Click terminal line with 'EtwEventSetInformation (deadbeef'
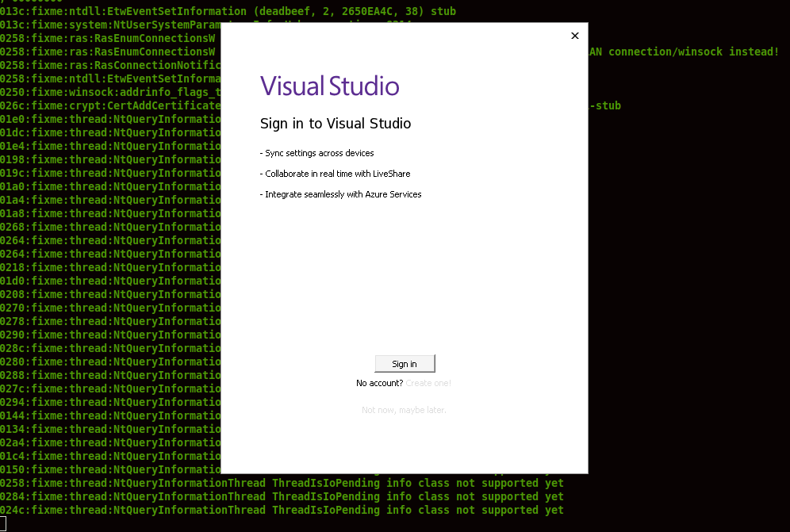Image resolution: width=790 pixels, height=532 pixels. point(228,11)
